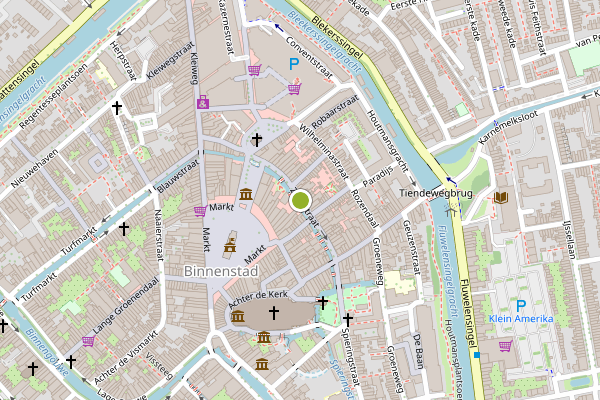Select the Paradijs street label
This screenshot has height=400, width=600.
[x=378, y=176]
